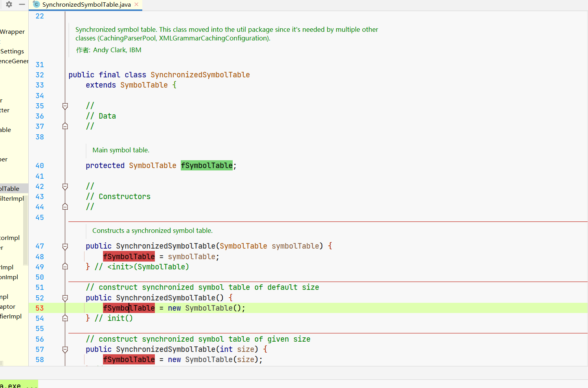This screenshot has height=388, width=588.
Task: Select the 'torImpl' item in project tree
Action: [x=10, y=238]
